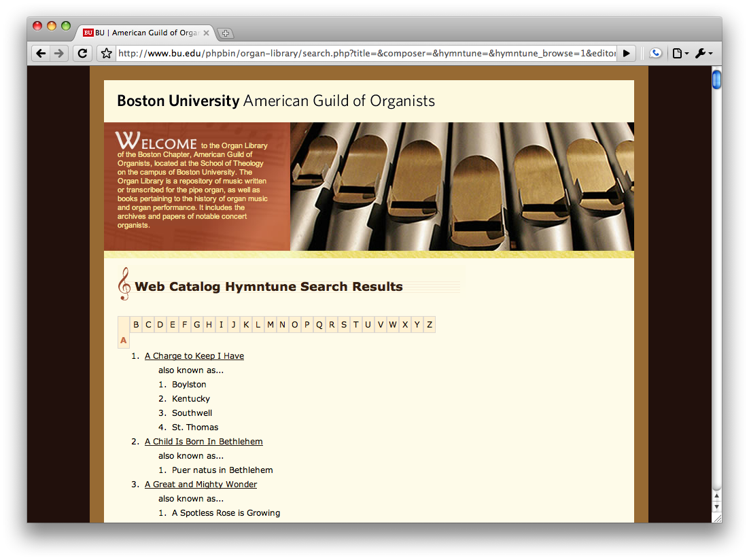Minimize the window with yellow button

(52, 26)
